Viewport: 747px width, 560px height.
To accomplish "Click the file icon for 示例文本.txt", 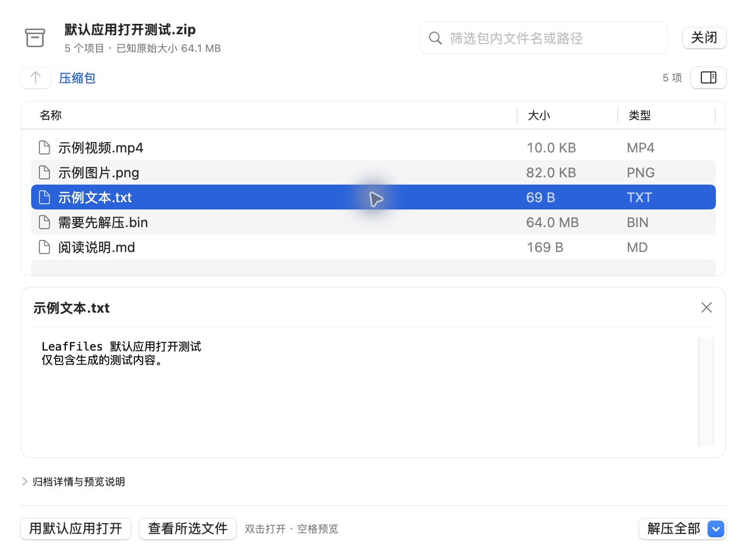I will point(45,198).
